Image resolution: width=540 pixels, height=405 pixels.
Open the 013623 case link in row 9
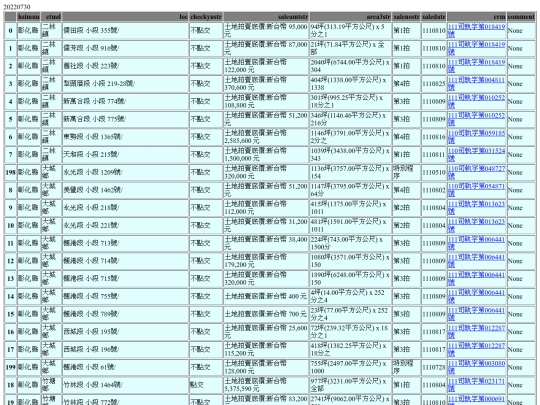(x=476, y=208)
